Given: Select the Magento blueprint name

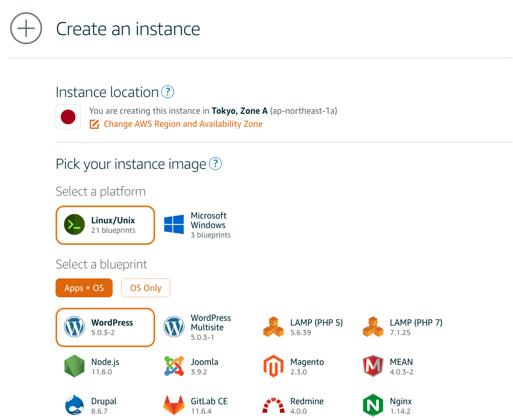Looking at the screenshot, I should coord(307,362).
